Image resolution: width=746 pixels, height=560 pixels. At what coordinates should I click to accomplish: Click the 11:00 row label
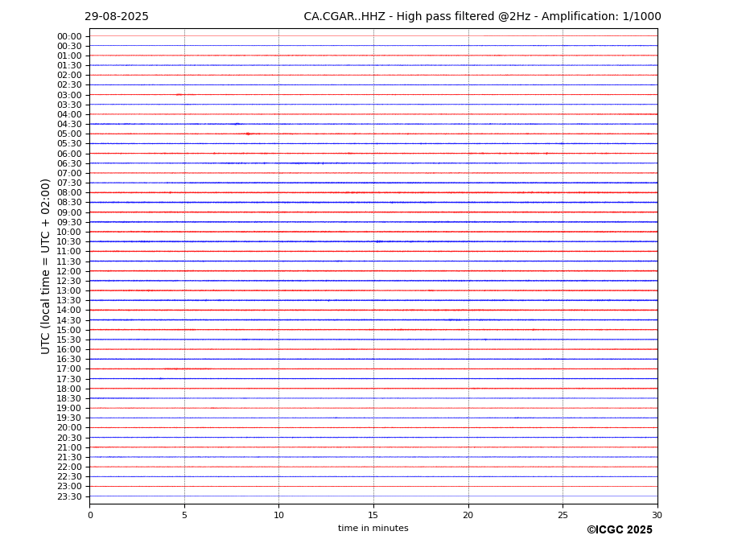[69, 252]
